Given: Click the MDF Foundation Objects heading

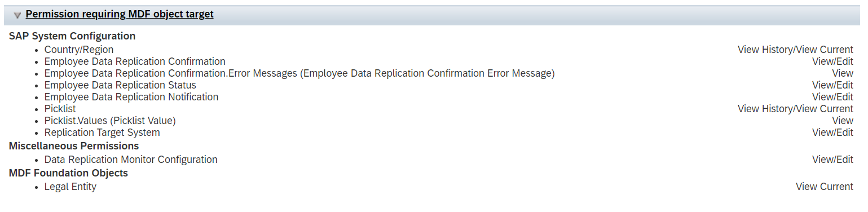Looking at the screenshot, I should [x=68, y=173].
